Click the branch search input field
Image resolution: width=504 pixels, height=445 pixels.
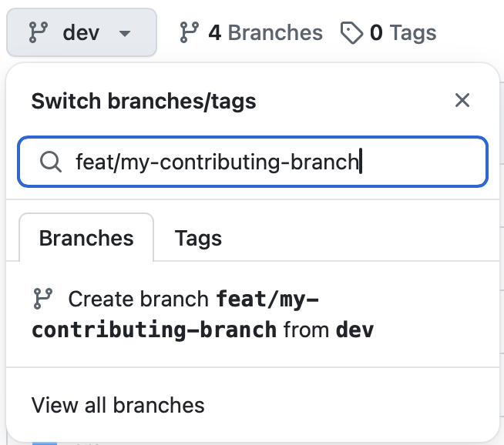253,162
